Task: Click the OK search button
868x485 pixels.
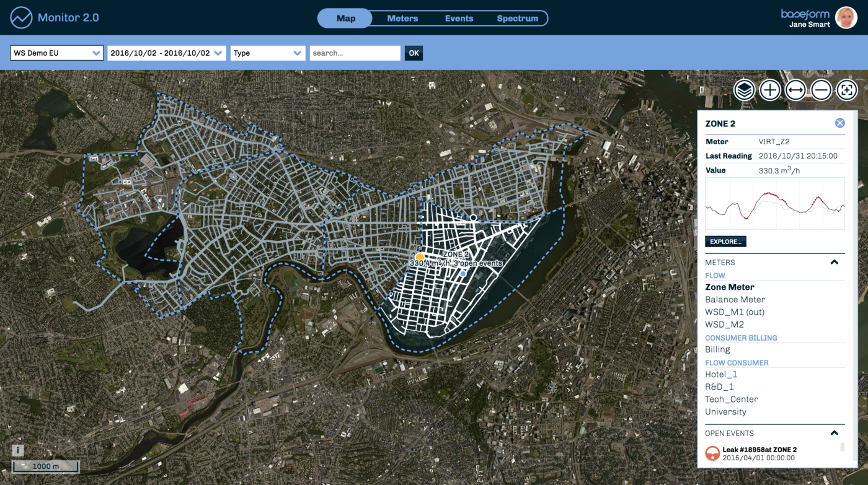Action: click(x=414, y=53)
